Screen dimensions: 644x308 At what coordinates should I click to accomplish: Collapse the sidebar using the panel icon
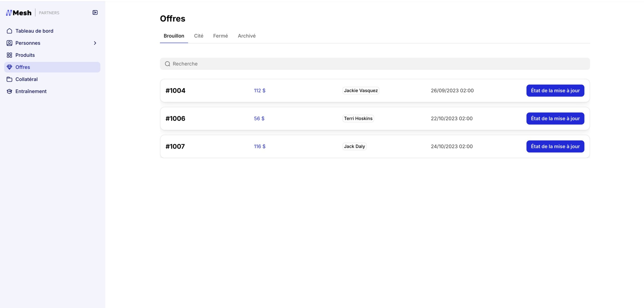(x=95, y=13)
